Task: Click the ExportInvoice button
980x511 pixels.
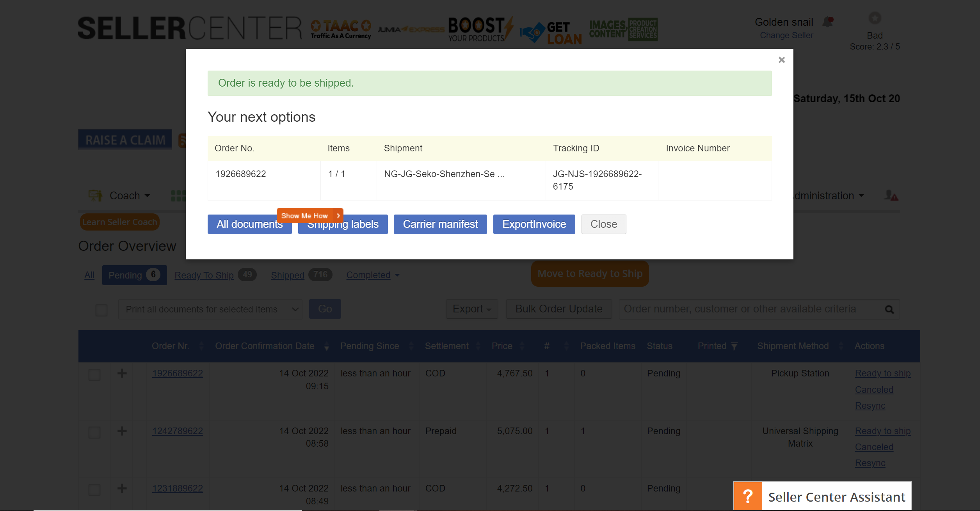Action: point(534,224)
